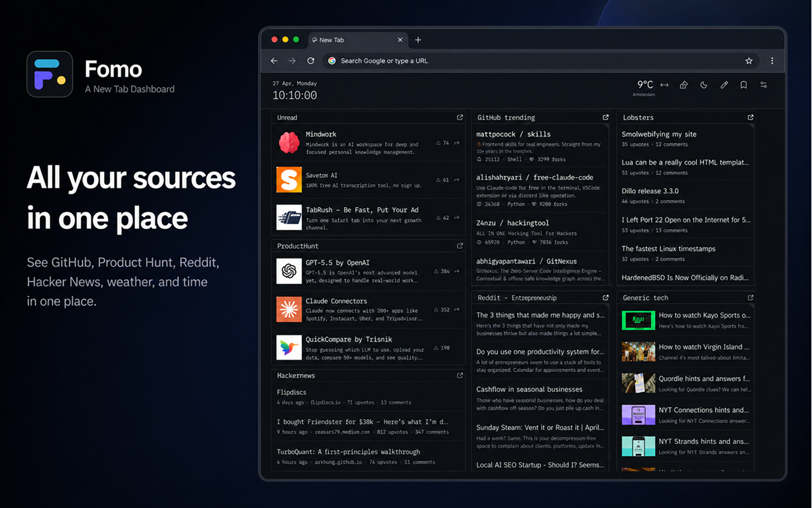The image size is (812, 508).
Task: Open the Flipdiscs Hackernews post
Action: (292, 392)
